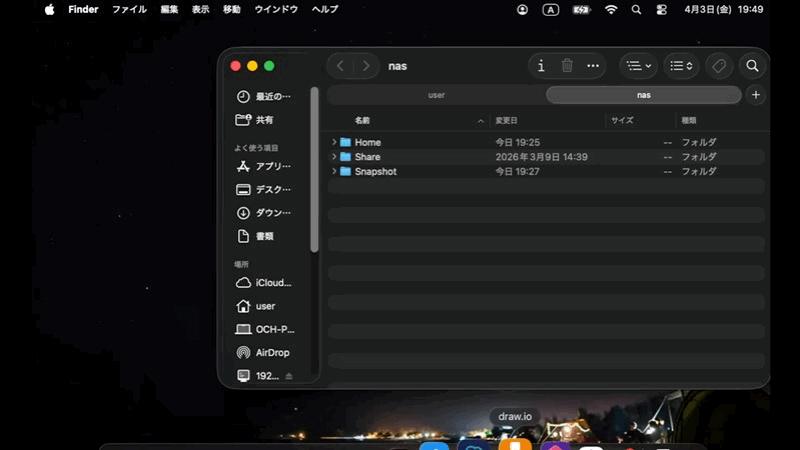Select the Snapshot folder row
800x450 pixels.
tap(546, 171)
